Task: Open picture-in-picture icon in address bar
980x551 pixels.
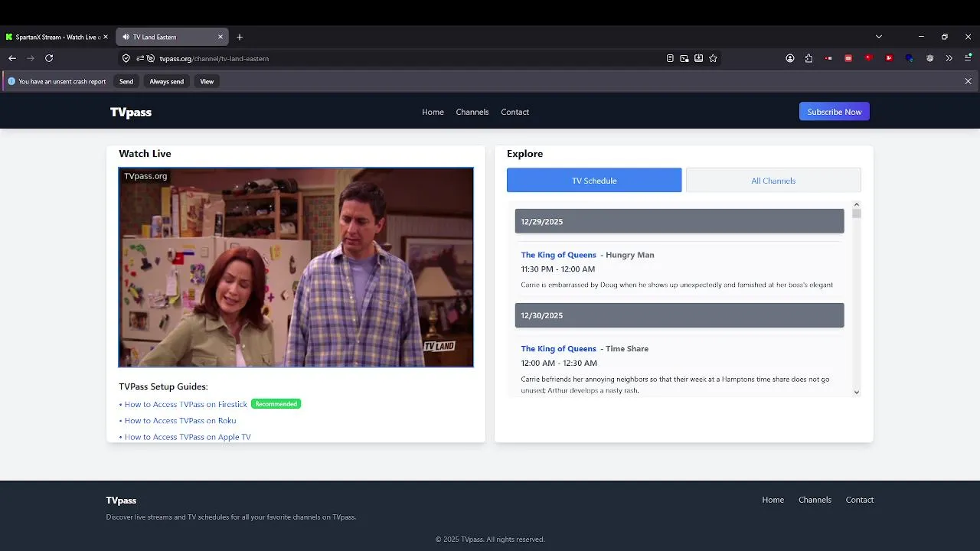Action: 684,58
